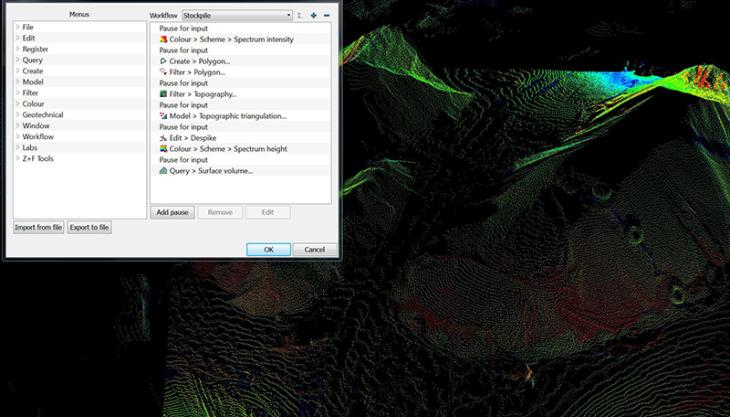
Task: Click Import from file button
Action: 39,227
